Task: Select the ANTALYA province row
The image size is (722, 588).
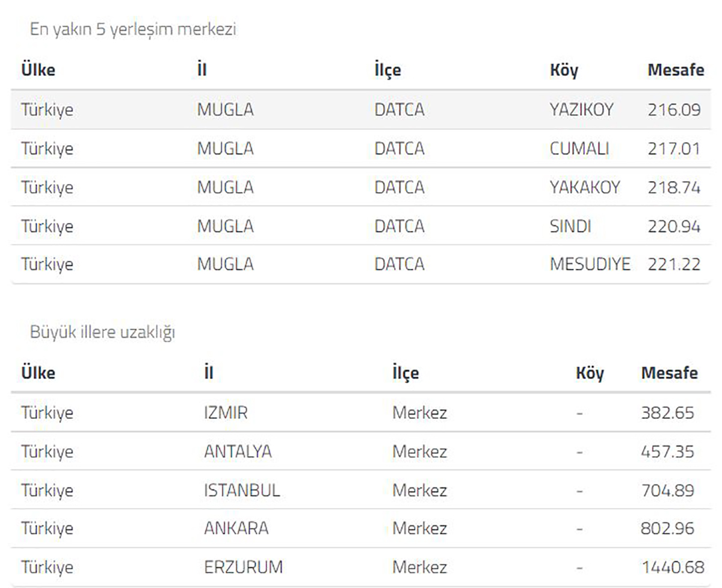Action: coord(238,451)
